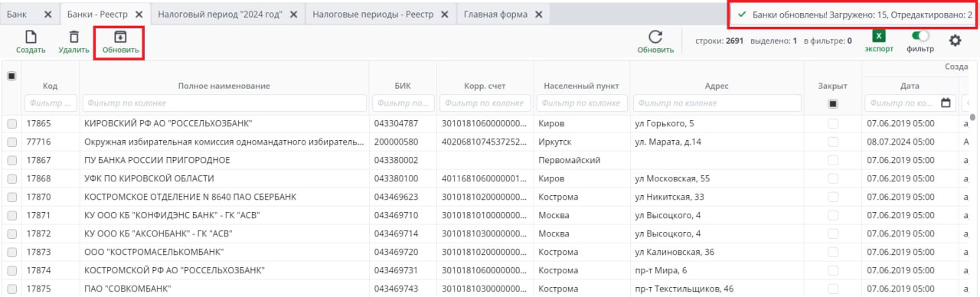
Task: Click the Создать new document icon
Action: click(x=31, y=36)
